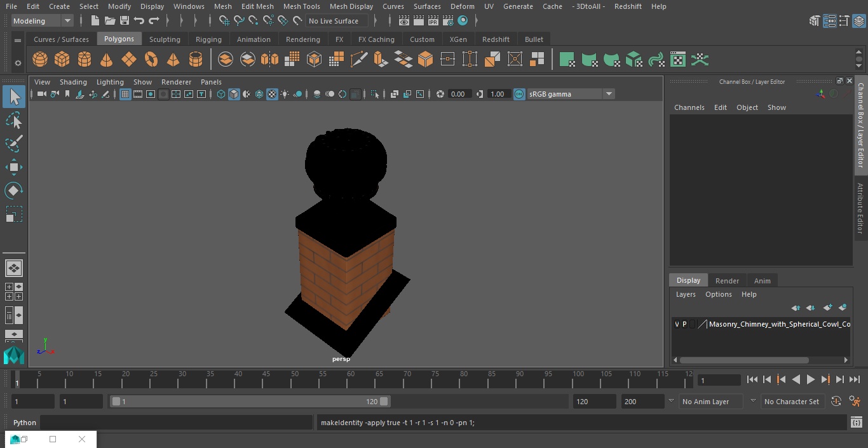Viewport: 868px width, 448px height.
Task: Create a polygon torus from shelf
Action: point(151,60)
